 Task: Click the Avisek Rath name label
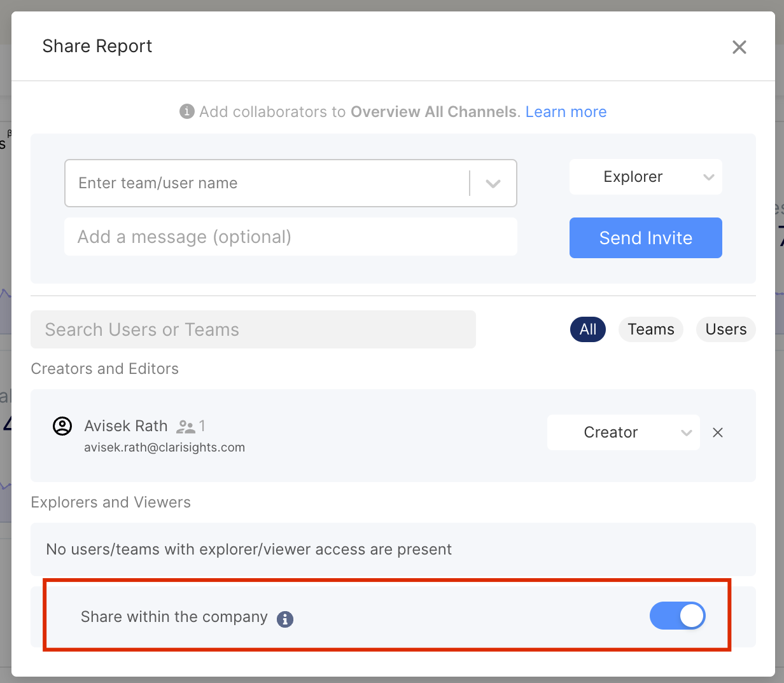[126, 426]
